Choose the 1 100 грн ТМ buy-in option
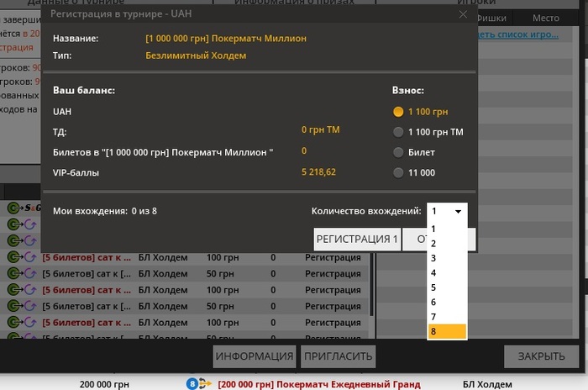588x390 pixels. 398,132
